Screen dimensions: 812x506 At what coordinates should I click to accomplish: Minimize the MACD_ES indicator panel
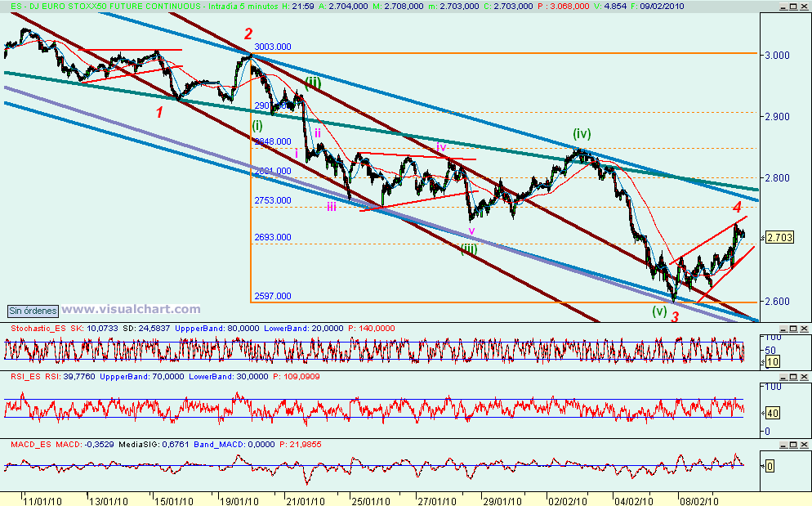point(783,442)
